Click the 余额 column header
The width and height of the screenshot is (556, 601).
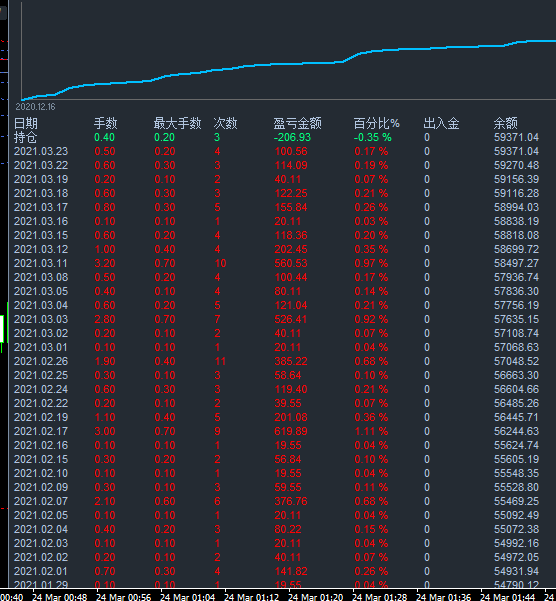tap(505, 123)
